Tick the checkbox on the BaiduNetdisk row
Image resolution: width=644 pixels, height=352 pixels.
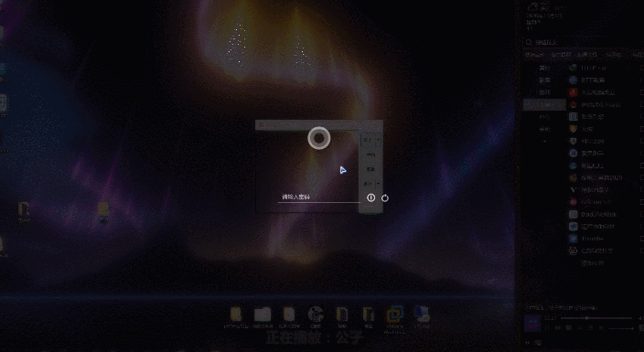click(642, 215)
